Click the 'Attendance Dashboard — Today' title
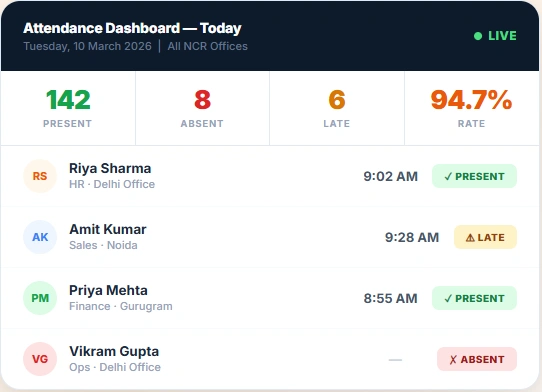The height and width of the screenshot is (392, 542). 132,28
